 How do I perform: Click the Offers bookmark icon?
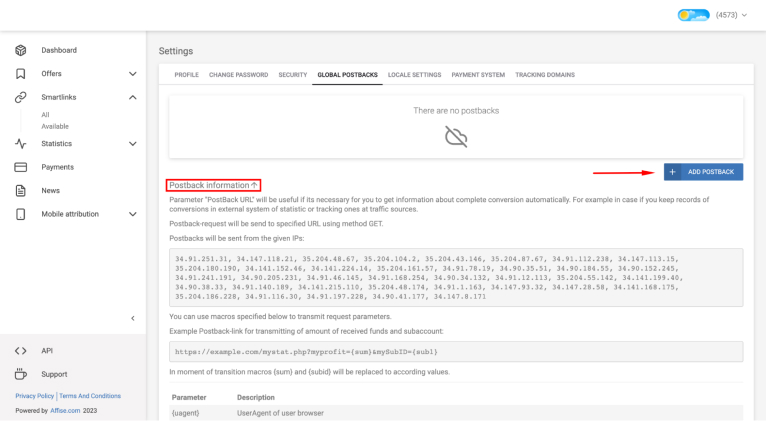(x=20, y=74)
